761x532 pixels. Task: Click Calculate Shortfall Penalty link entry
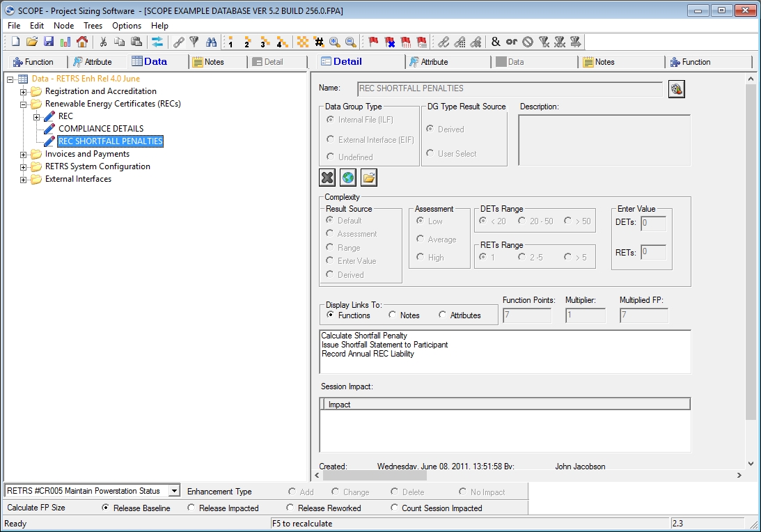pyautogui.click(x=364, y=336)
